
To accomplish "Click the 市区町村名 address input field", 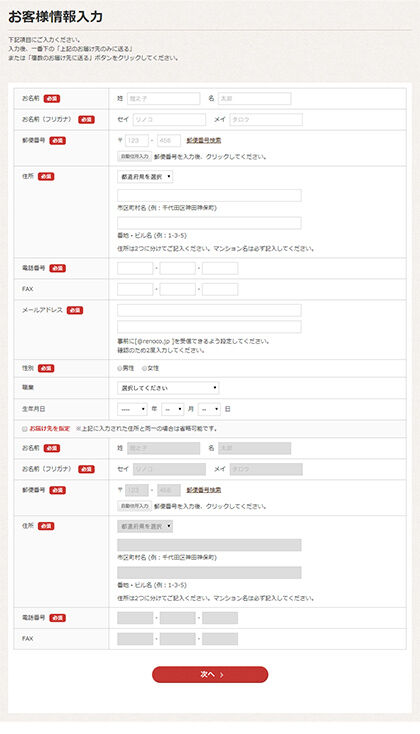I will pyautogui.click(x=209, y=196).
